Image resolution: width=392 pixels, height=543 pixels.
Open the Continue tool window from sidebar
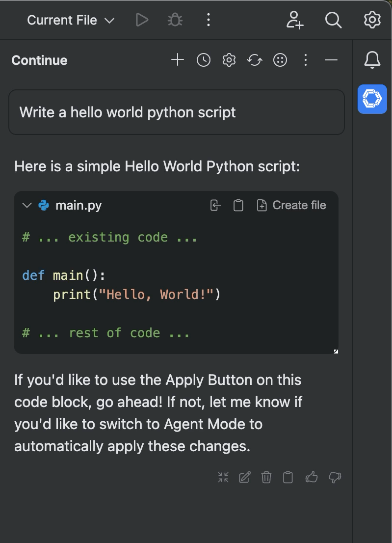tap(372, 99)
